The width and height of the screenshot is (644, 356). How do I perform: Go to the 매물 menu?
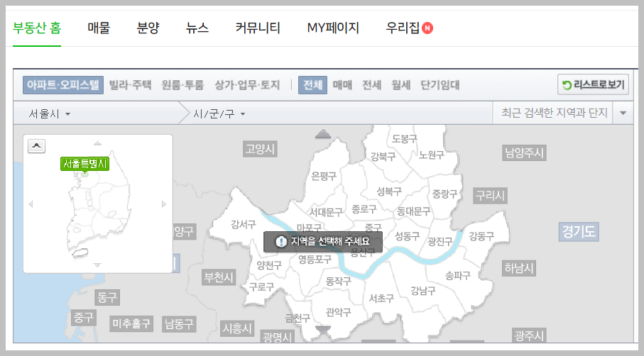[99, 28]
